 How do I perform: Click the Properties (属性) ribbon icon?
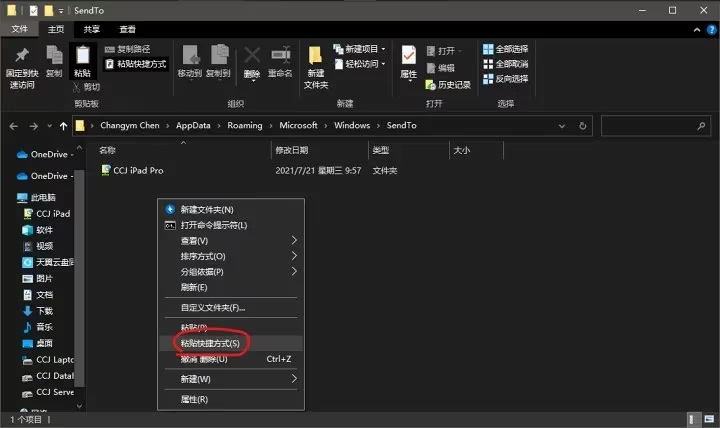coord(409,58)
